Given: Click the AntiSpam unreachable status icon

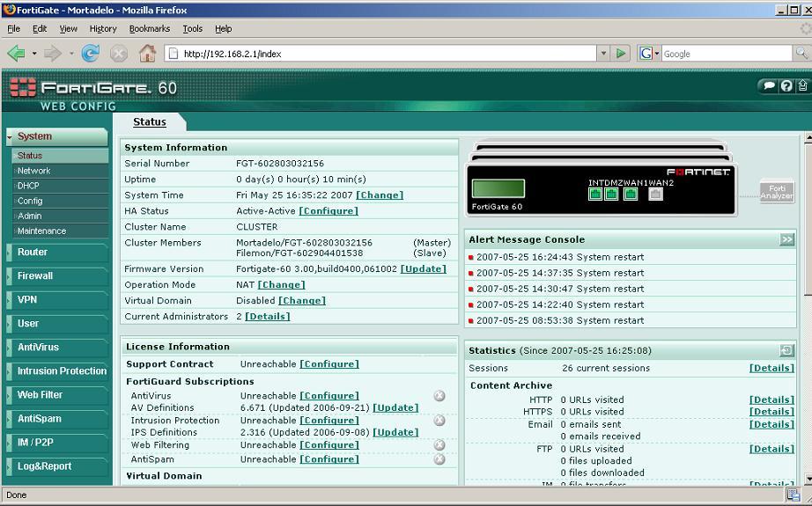Looking at the screenshot, I should coord(439,458).
